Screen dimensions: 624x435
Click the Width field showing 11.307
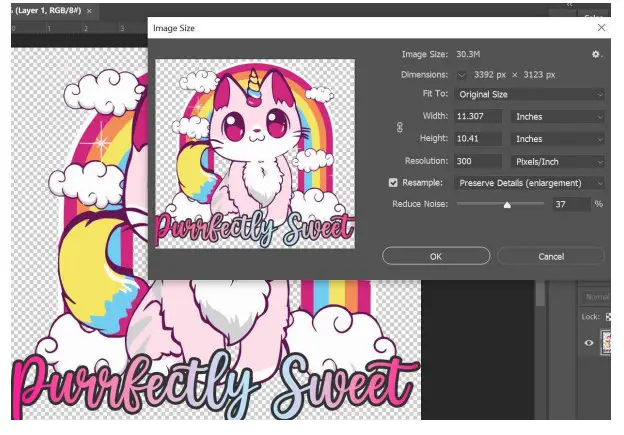(478, 116)
